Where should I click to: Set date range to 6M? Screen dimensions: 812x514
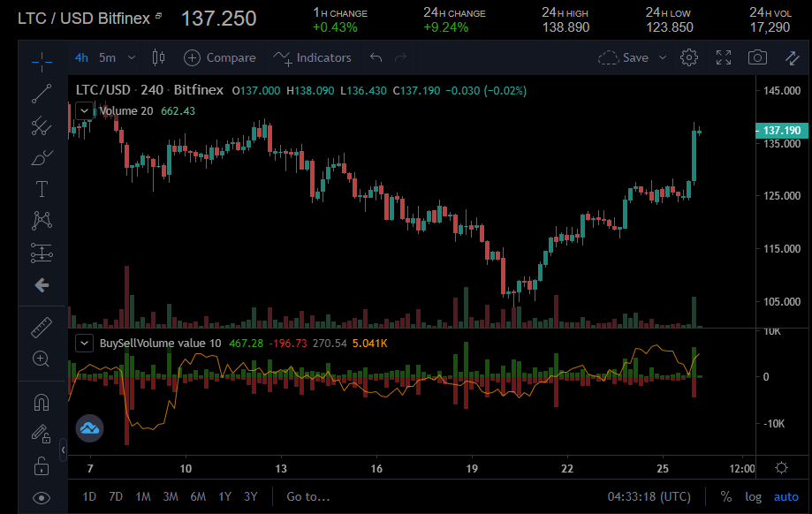pyautogui.click(x=198, y=497)
